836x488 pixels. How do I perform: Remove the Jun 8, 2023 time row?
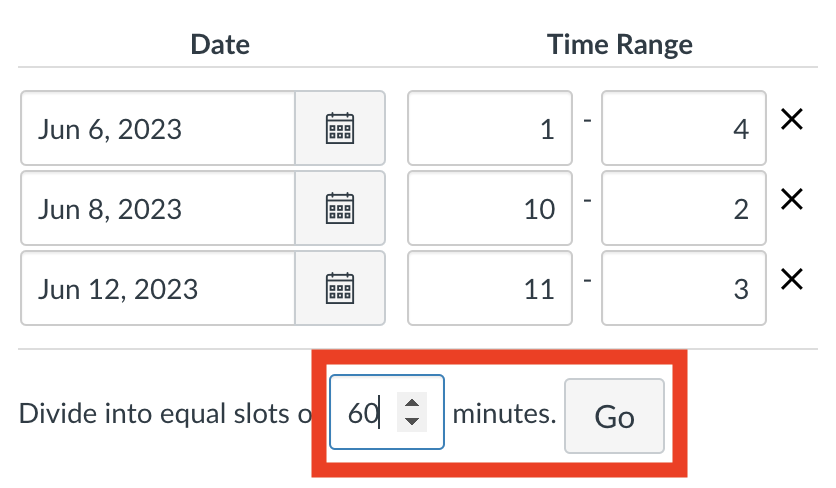pyautogui.click(x=792, y=199)
